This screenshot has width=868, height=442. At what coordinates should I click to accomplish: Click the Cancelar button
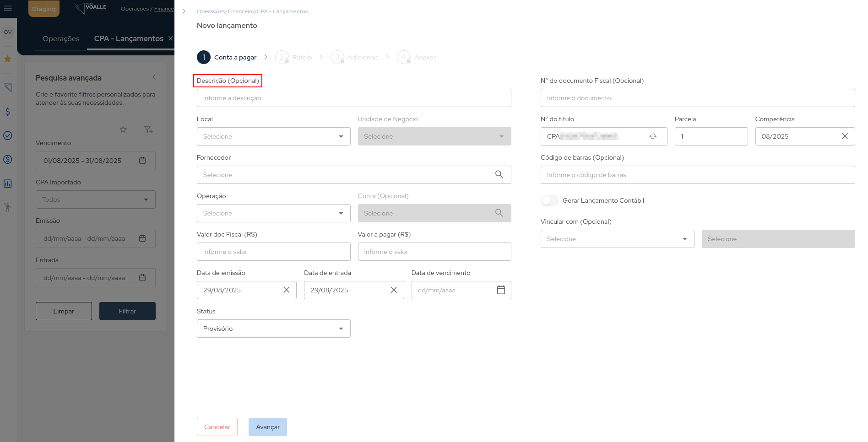[x=217, y=427]
